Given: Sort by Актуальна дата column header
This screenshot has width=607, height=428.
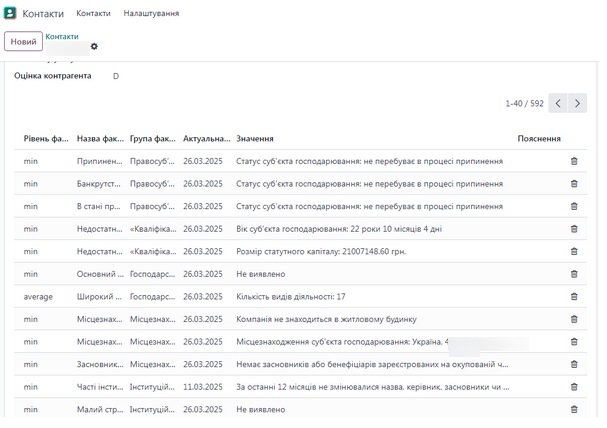Looking at the screenshot, I should (205, 139).
